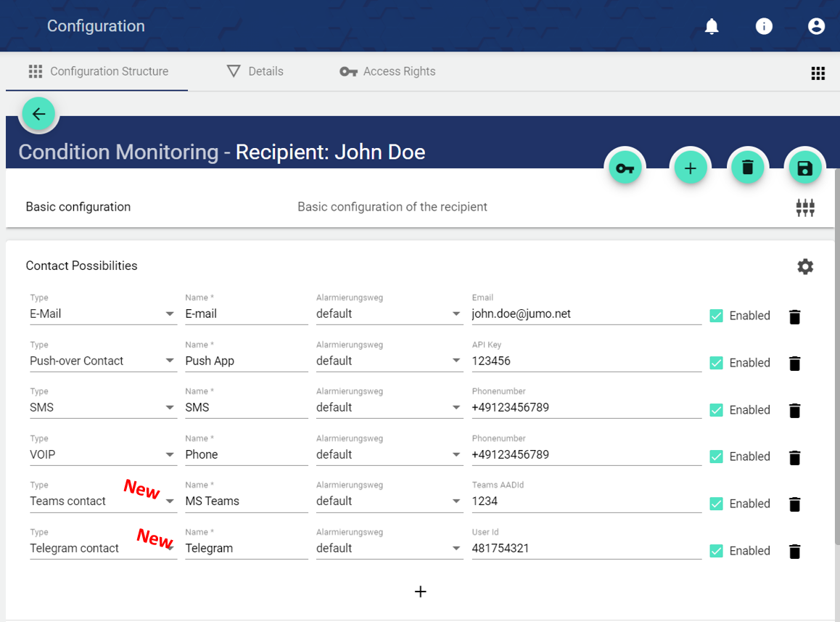Click the basic configuration sliders icon
Image resolution: width=840 pixels, height=622 pixels.
(x=805, y=208)
